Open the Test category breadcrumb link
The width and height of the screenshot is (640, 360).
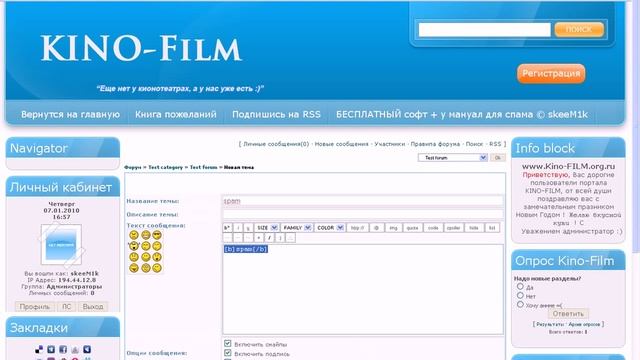tap(165, 167)
